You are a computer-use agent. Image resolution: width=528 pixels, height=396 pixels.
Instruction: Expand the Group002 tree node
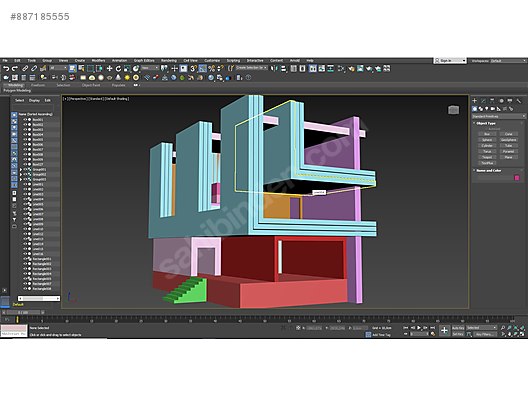(x=21, y=174)
